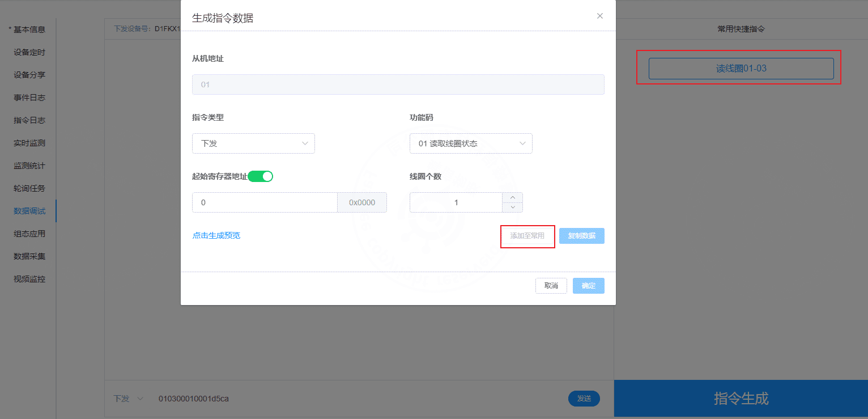868x419 pixels.
Task: Open 轮询任务 in the sidebar
Action: (29, 188)
